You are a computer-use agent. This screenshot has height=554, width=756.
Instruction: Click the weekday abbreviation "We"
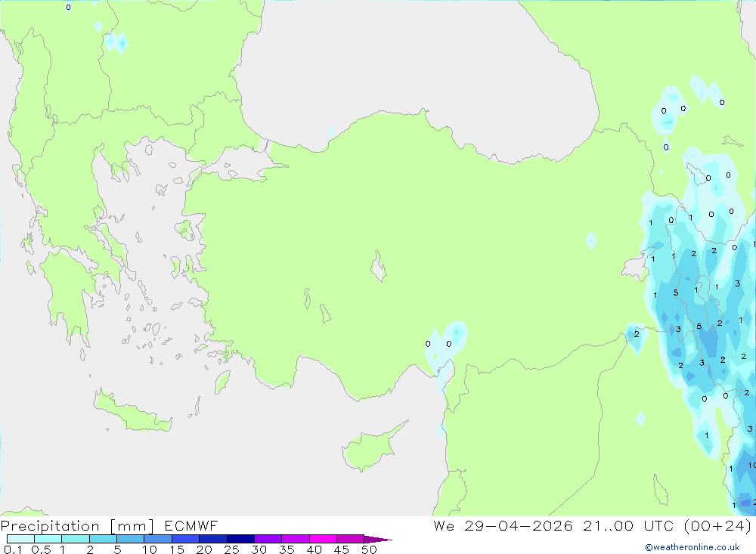pyautogui.click(x=444, y=525)
